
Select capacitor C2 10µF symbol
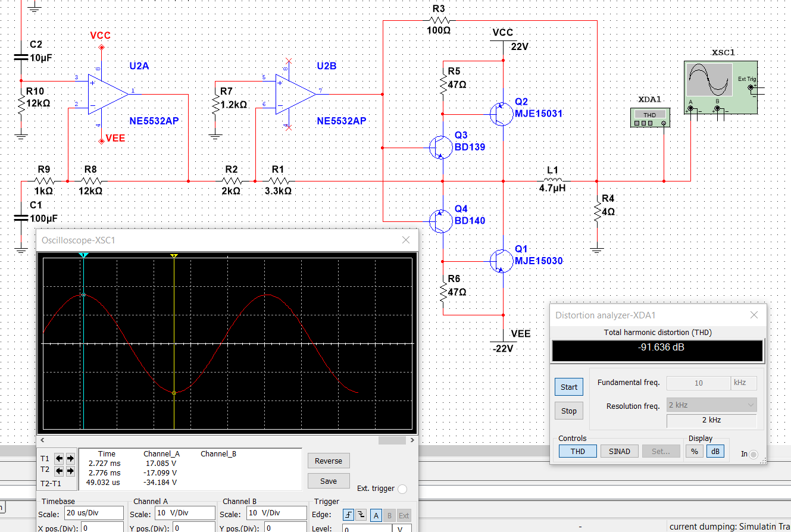pyautogui.click(x=21, y=58)
